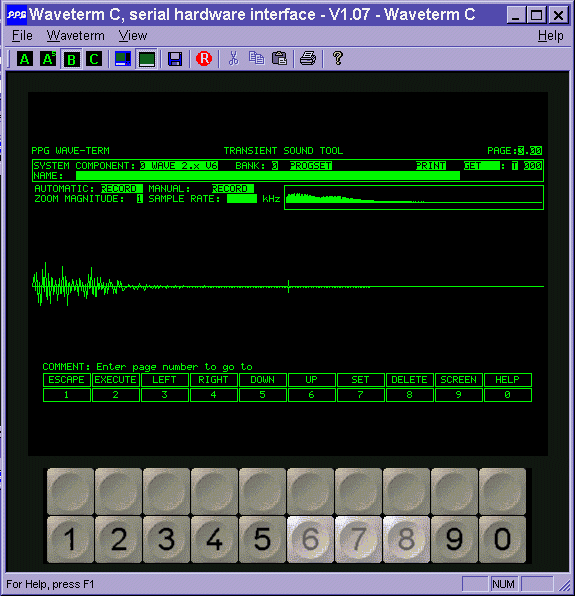Click the PROGSET field
Screen dimensions: 575x596
[311, 166]
